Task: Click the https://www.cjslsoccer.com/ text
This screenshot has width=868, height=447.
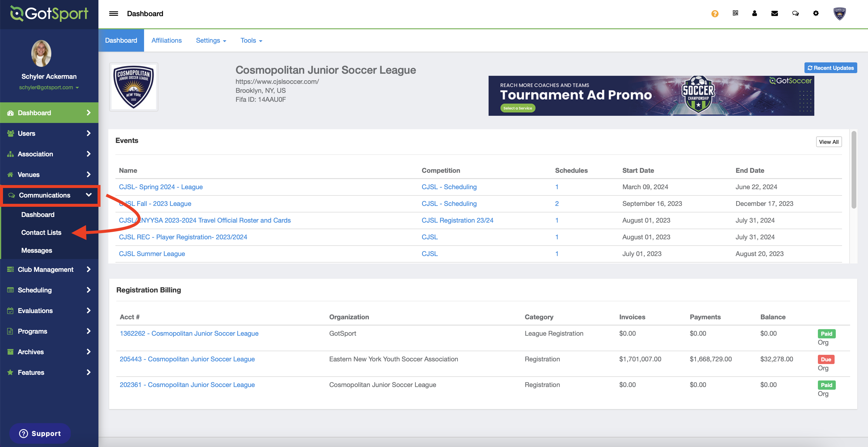Action: point(277,81)
